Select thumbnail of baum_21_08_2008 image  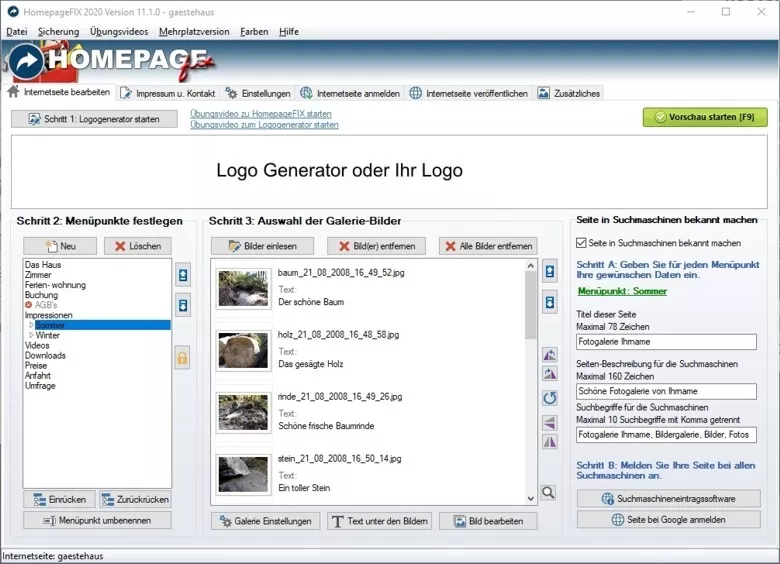(243, 288)
